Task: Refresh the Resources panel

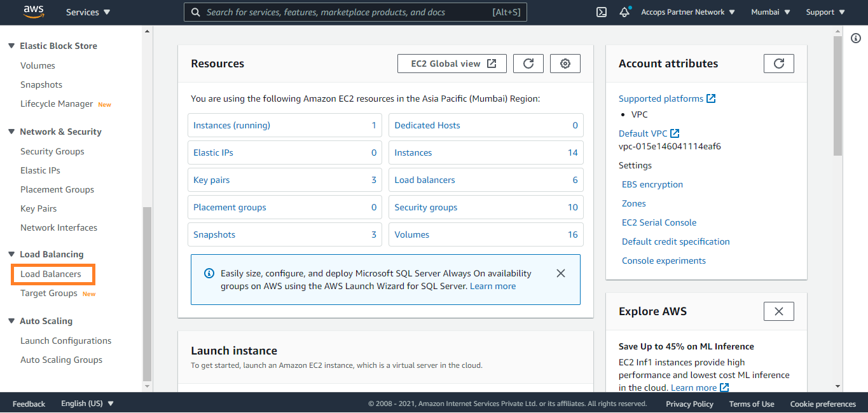Action: tap(528, 64)
